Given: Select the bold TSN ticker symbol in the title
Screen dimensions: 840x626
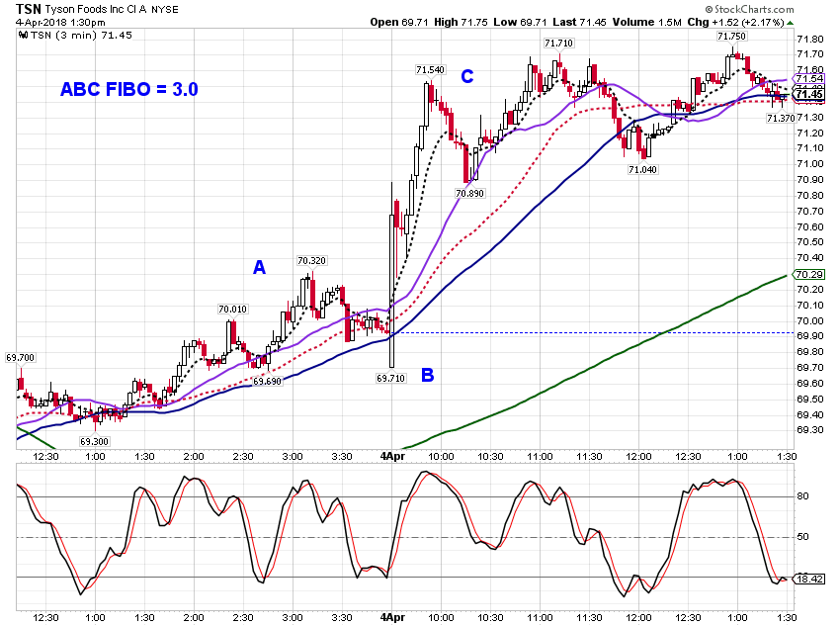Looking at the screenshot, I should coord(29,9).
